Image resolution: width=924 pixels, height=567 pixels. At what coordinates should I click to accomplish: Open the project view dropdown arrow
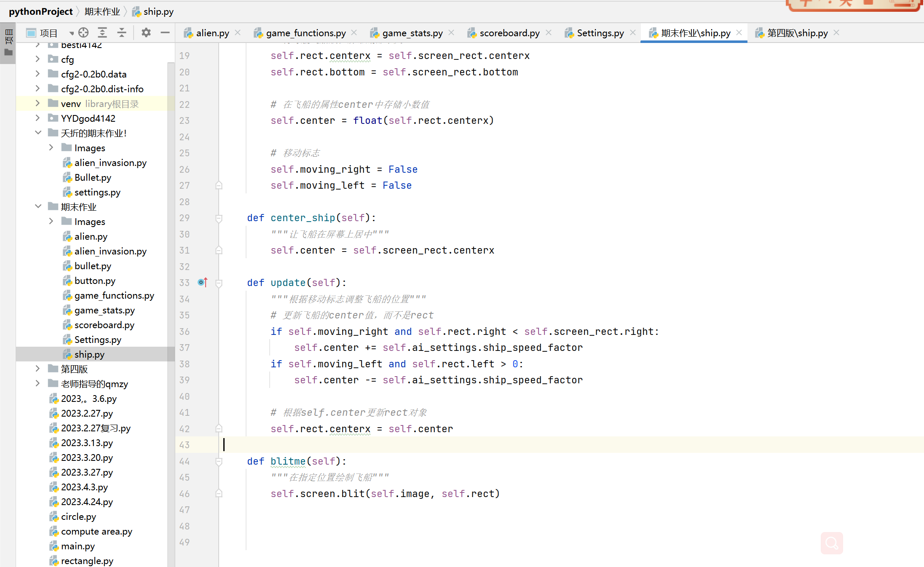point(71,33)
